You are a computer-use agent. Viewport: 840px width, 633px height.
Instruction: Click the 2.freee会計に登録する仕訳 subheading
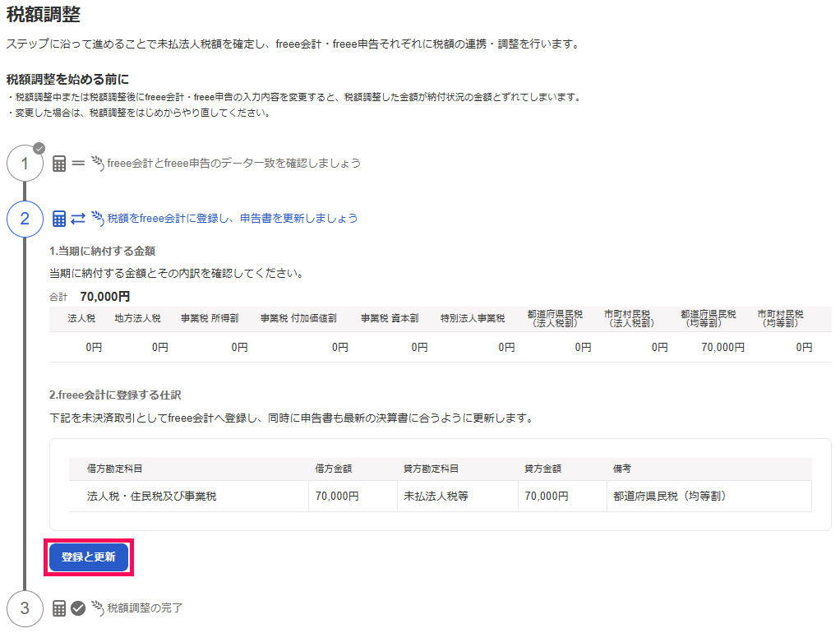coord(115,395)
